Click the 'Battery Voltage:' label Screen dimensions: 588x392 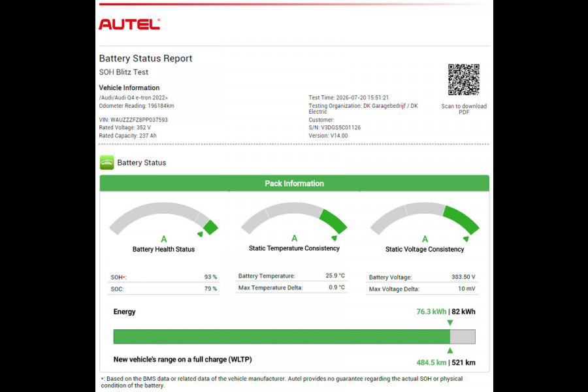coord(391,277)
